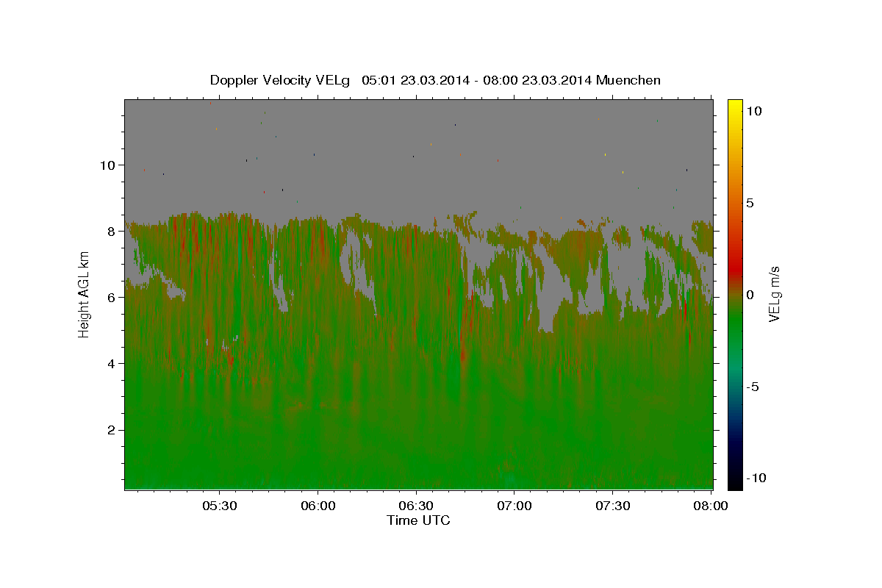
Task: Click the colorbar tick value 0
Action: (750, 295)
